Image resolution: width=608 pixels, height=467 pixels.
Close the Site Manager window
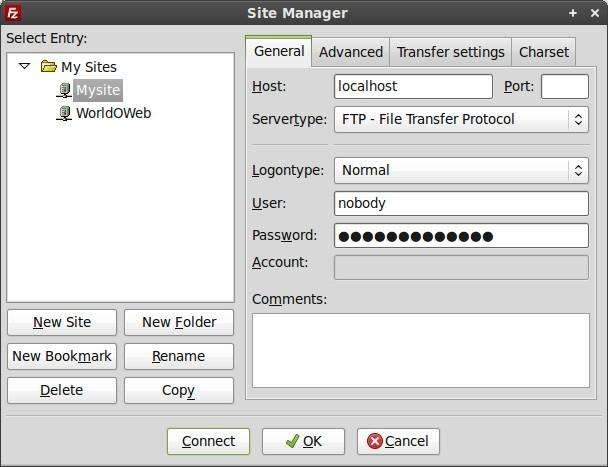(x=594, y=13)
